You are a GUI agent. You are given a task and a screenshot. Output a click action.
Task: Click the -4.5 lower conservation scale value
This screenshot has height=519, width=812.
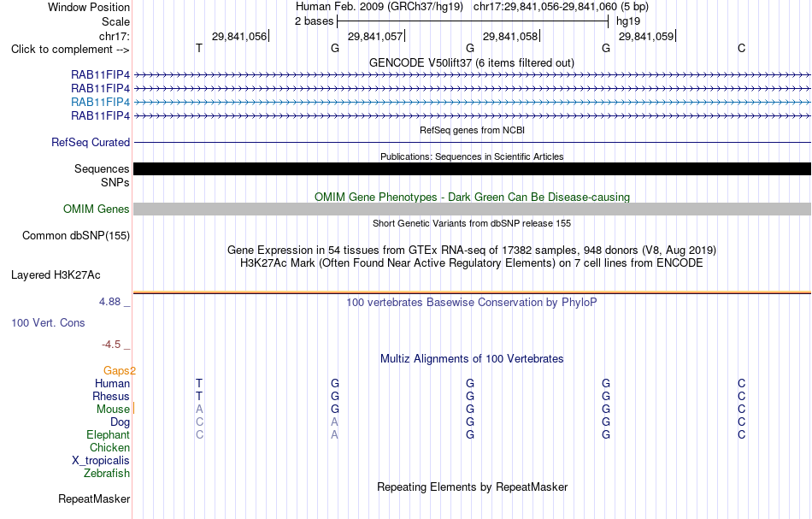[x=111, y=345]
